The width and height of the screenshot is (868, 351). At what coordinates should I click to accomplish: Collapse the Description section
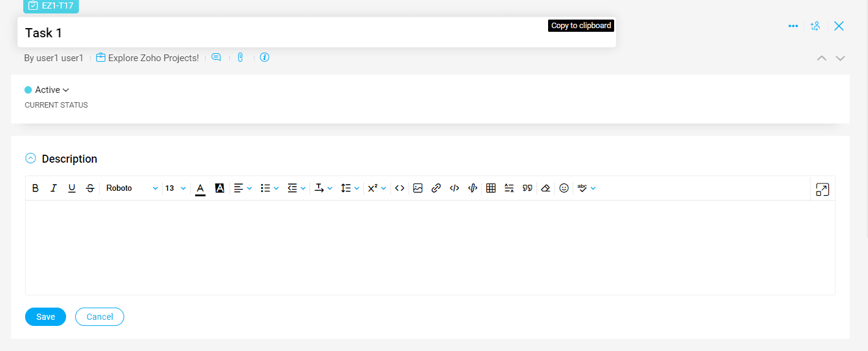click(31, 158)
